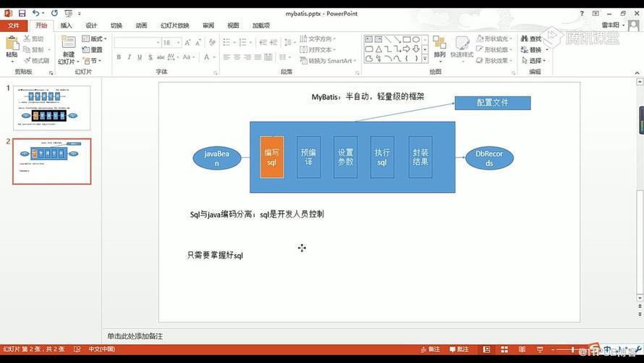Open the Align Text (对齐文本) dropdown

click(318, 50)
